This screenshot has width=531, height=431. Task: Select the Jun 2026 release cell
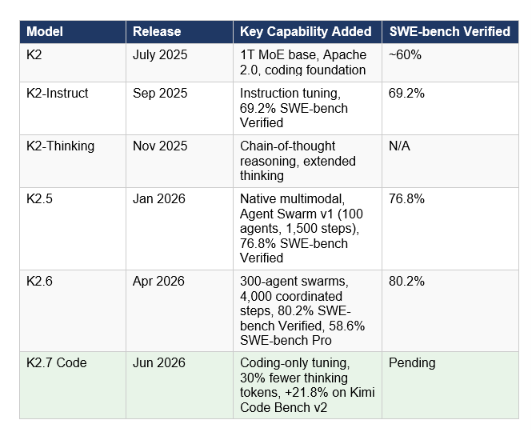click(x=179, y=385)
